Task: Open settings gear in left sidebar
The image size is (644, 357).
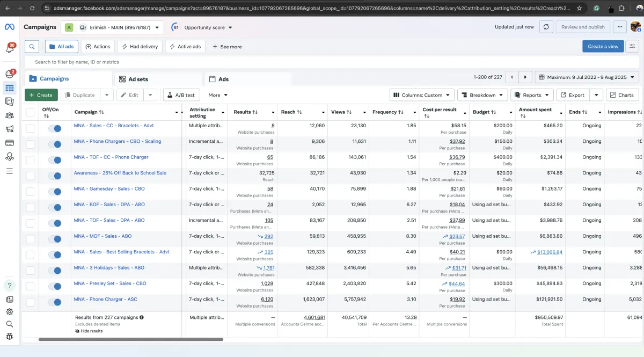Action: pyautogui.click(x=9, y=312)
